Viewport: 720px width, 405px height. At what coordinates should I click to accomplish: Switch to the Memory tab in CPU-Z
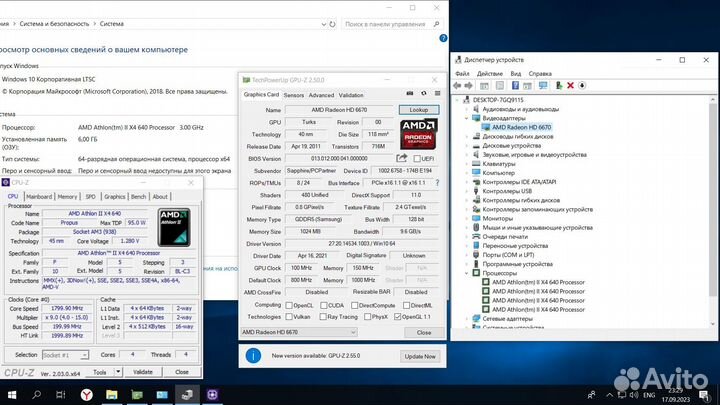[x=67, y=197]
